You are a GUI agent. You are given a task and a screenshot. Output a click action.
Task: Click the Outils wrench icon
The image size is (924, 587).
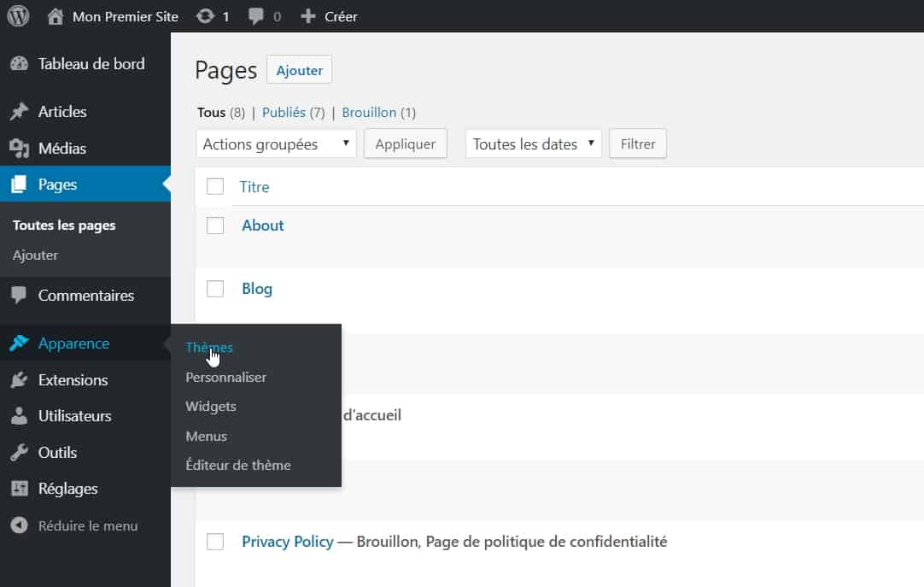click(20, 452)
